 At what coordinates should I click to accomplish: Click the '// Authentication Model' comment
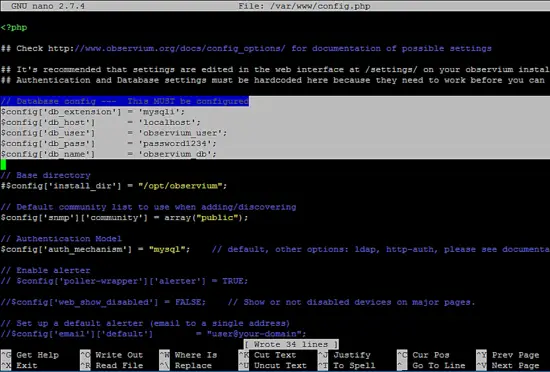[x=61, y=239]
